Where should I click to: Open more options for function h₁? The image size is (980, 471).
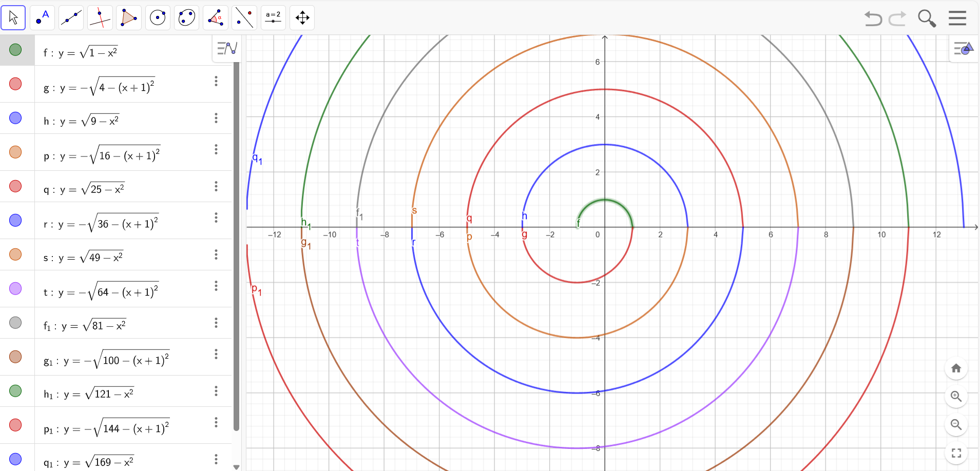click(x=216, y=391)
